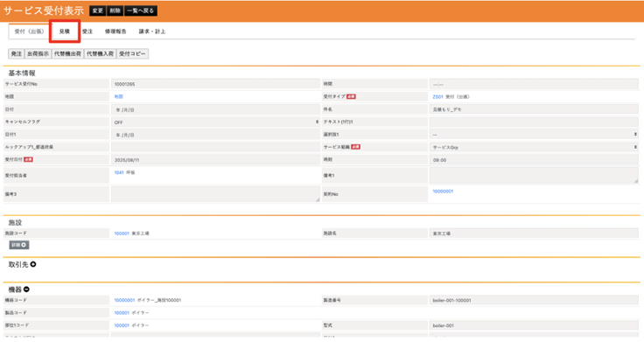Click the 製造番号 field boiler-001-100001
Image resolution: width=644 pixels, height=342 pixels.
click(534, 300)
